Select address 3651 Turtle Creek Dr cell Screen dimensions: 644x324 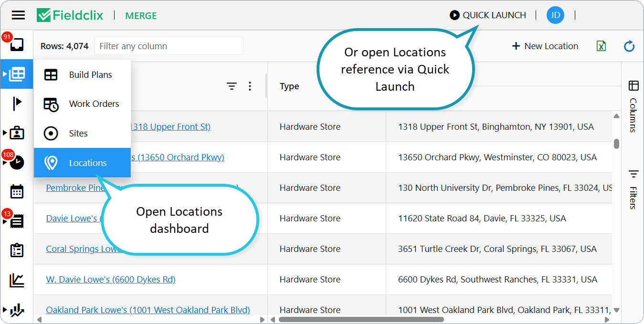click(x=499, y=249)
